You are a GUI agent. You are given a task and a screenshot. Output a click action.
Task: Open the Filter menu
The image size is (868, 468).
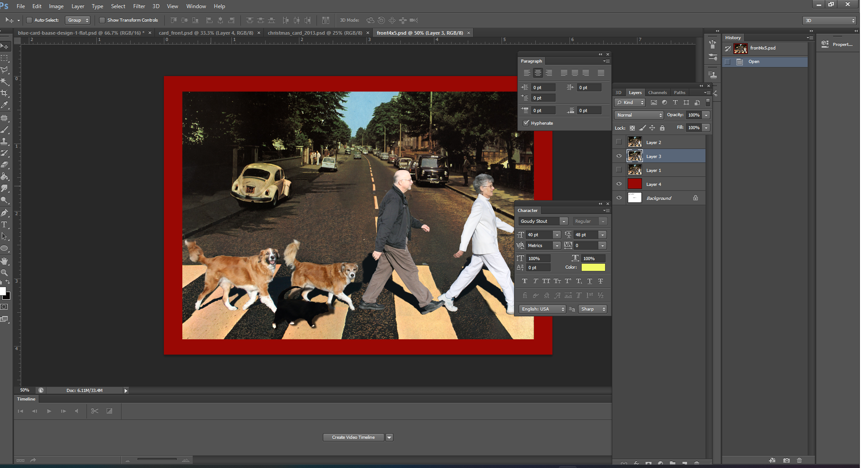[139, 6]
